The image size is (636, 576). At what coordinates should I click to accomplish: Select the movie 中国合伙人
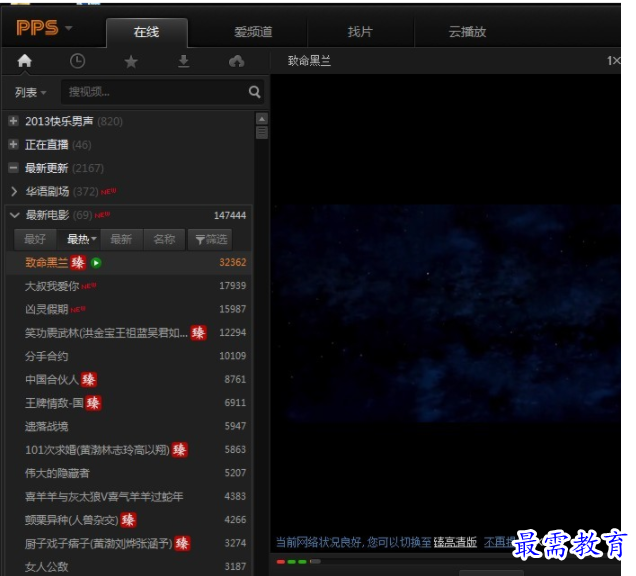click(52, 380)
